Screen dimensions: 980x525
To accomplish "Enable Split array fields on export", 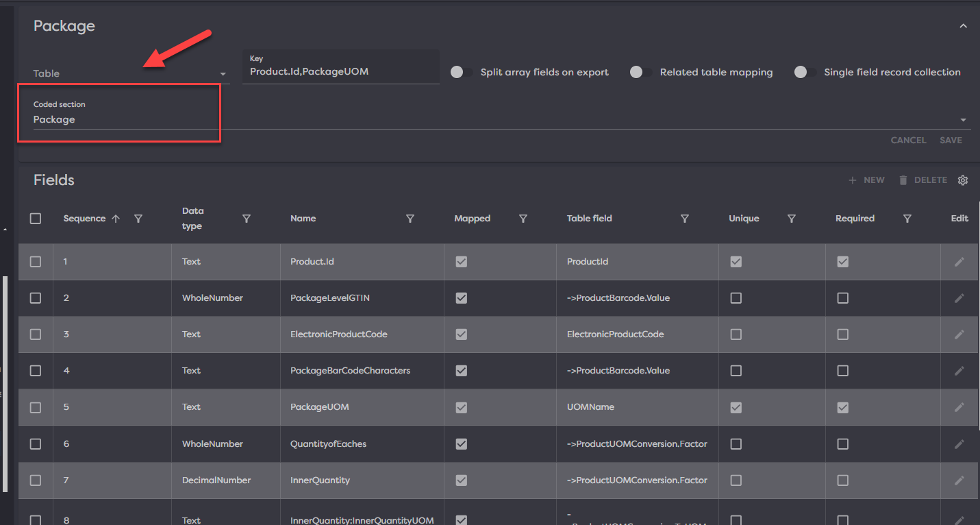I will [x=461, y=73].
